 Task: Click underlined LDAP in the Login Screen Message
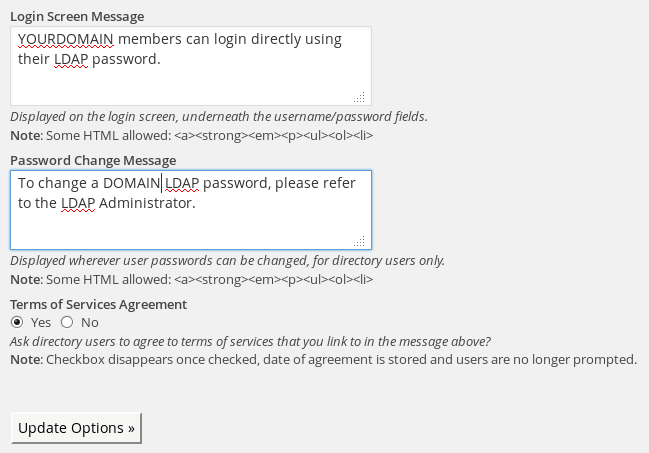coord(71,59)
